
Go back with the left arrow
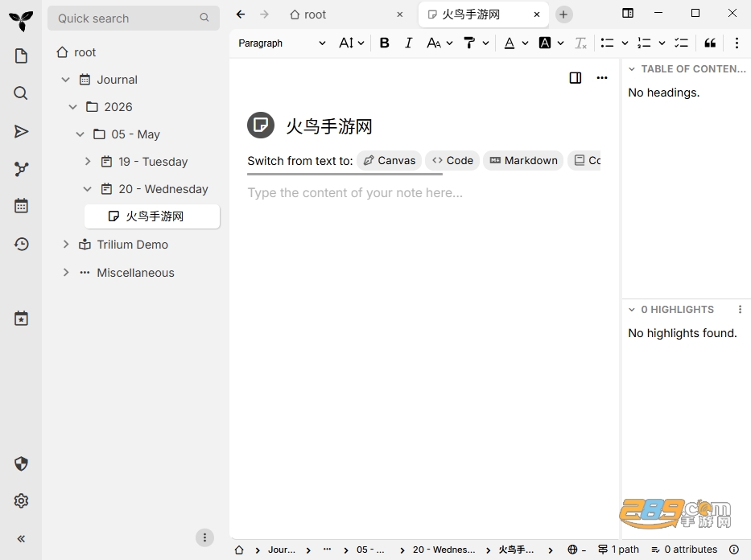point(241,14)
